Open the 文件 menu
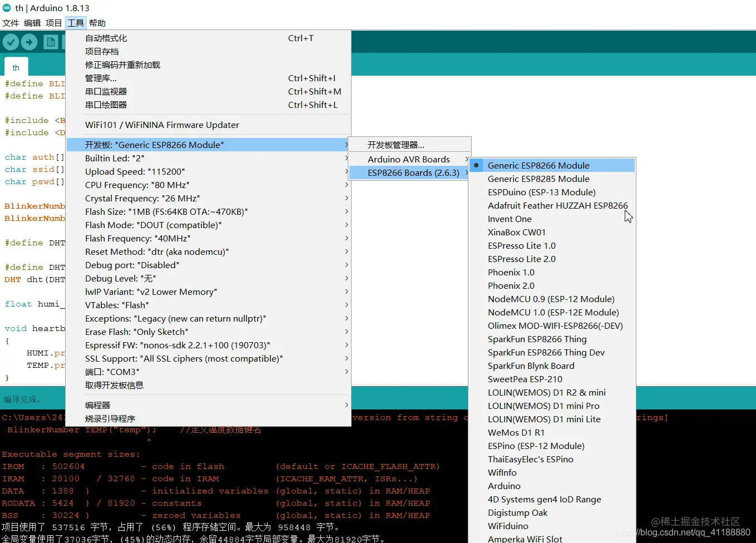 pos(11,23)
